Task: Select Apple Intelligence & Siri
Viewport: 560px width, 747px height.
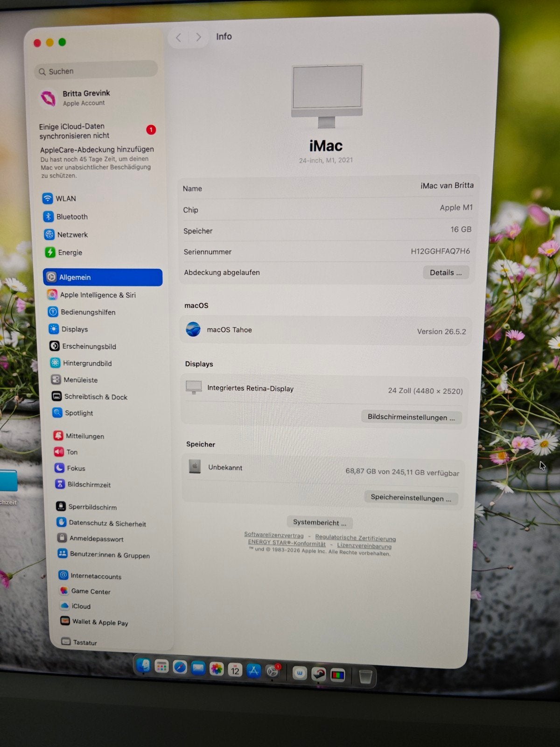Action: click(x=91, y=295)
